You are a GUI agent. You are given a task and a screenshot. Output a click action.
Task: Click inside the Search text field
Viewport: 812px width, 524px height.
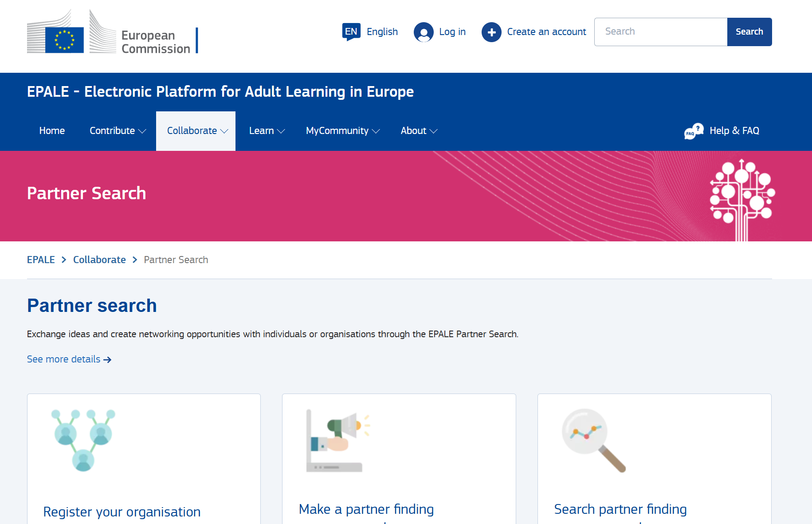[x=660, y=32]
